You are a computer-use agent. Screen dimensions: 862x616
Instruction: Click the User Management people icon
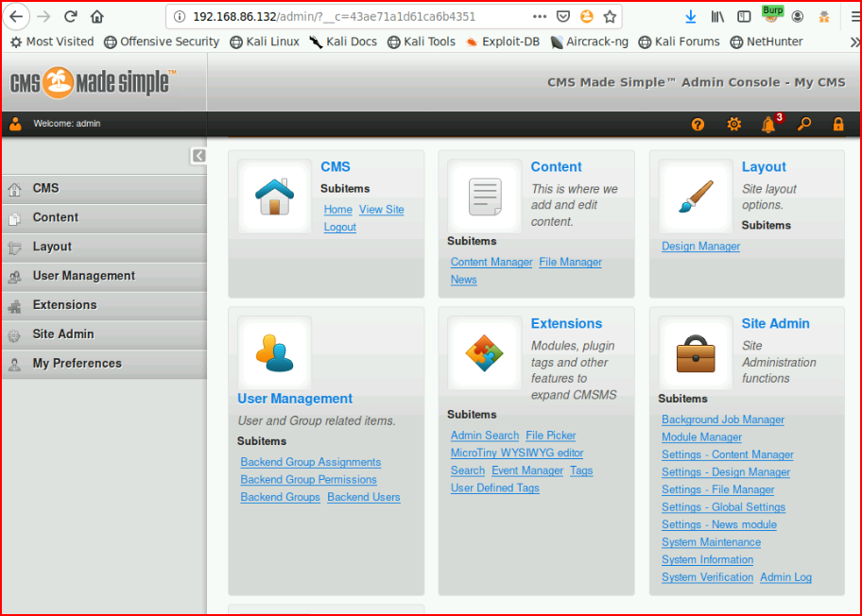tap(274, 352)
